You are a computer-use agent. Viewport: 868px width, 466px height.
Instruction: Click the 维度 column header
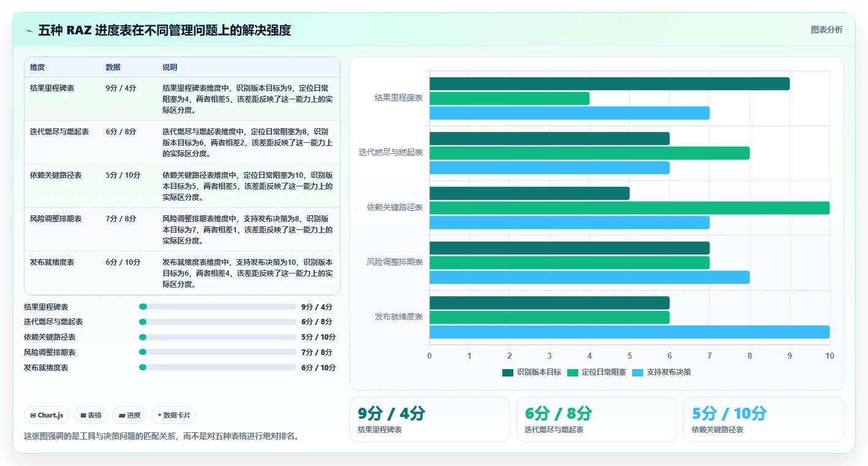coord(37,67)
